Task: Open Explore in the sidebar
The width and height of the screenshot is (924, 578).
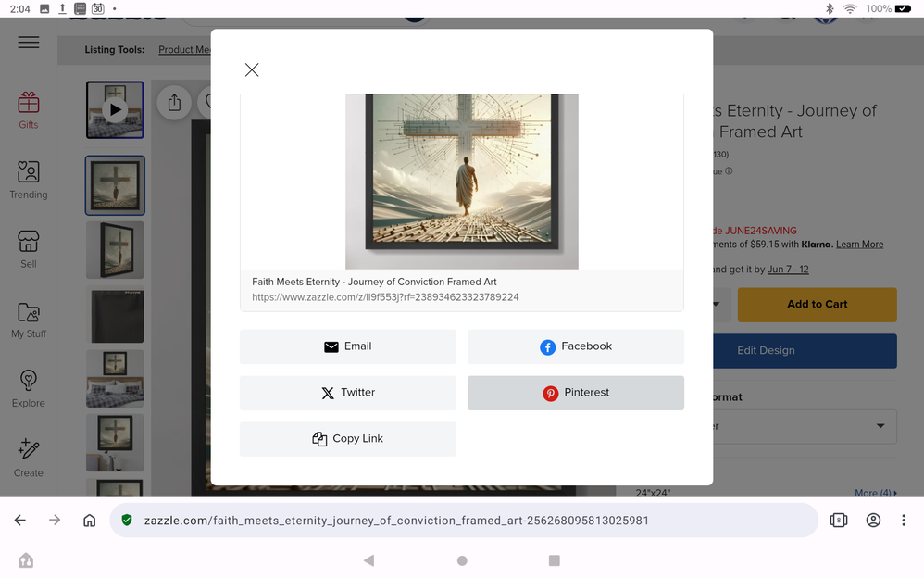Action: (29, 388)
